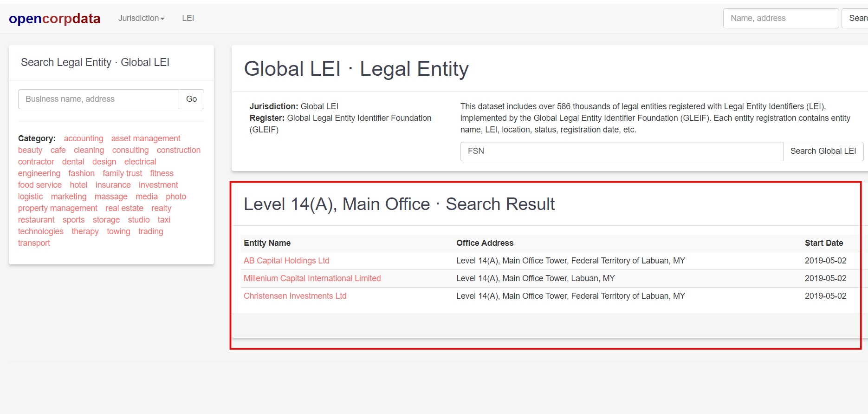
Task: Pick the transport category link
Action: coord(34,243)
